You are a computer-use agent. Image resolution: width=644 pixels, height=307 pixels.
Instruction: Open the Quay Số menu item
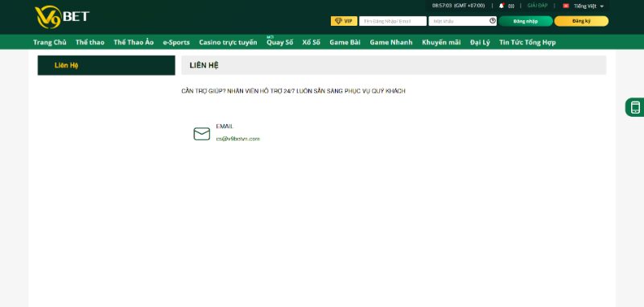tap(279, 43)
